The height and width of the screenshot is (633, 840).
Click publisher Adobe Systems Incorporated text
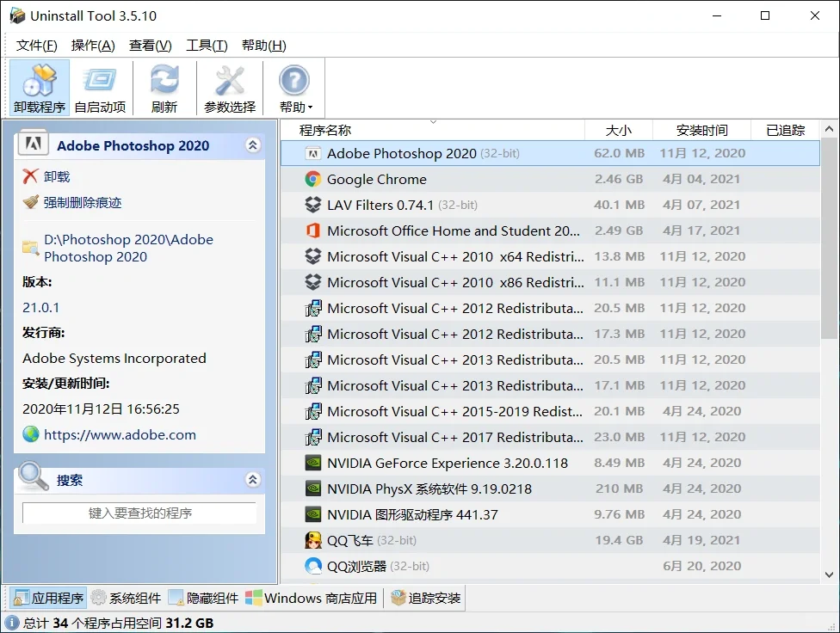point(114,359)
